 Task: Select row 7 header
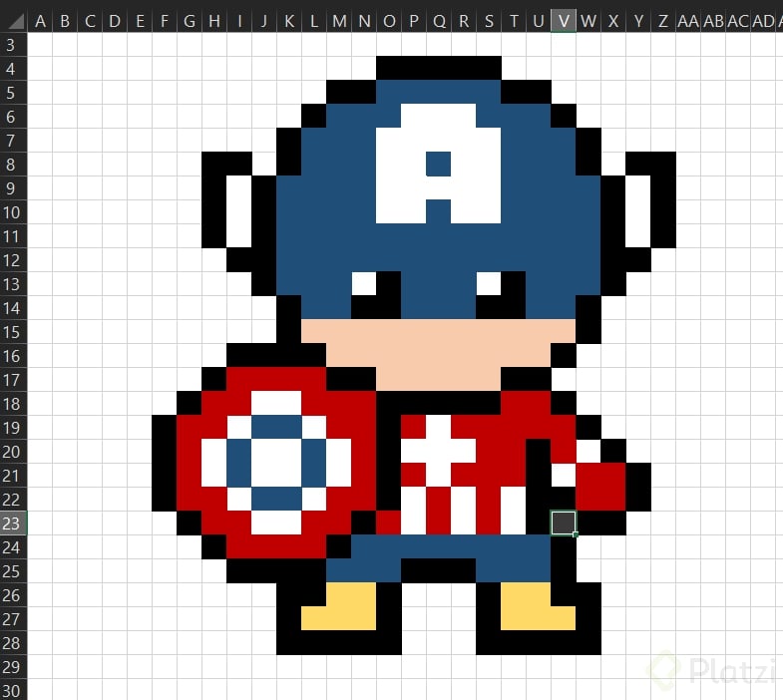coord(14,141)
